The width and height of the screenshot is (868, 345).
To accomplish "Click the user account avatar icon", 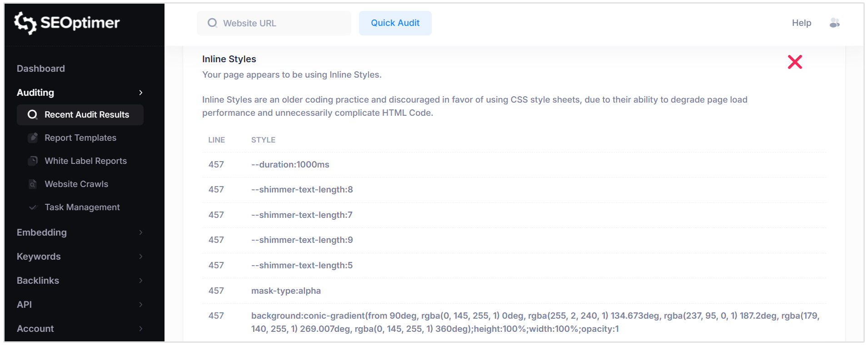I will tap(835, 23).
